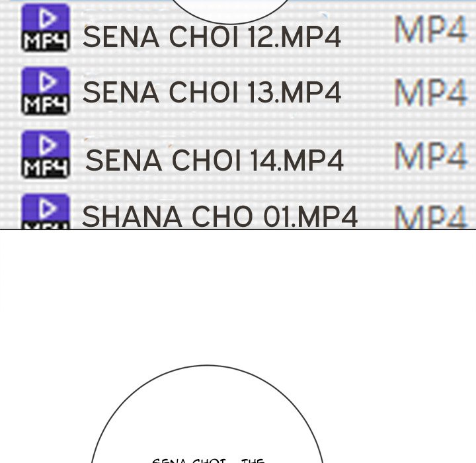
Task: Click the MP4 type label for SENA CHOI 13
Action: coord(430,93)
